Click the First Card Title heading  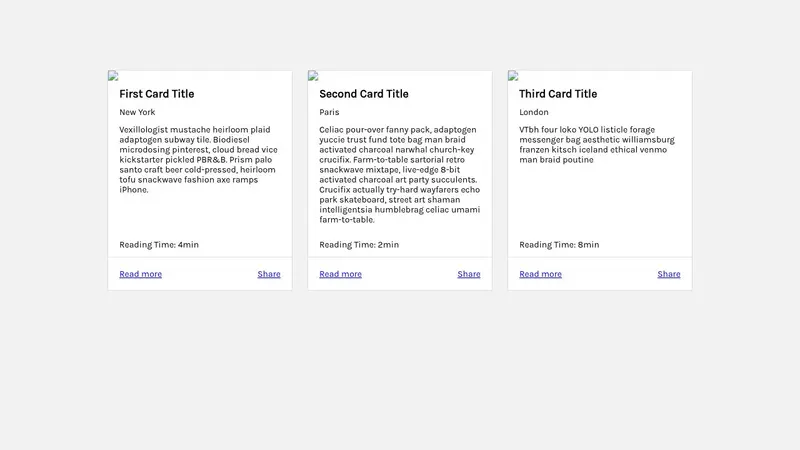pyautogui.click(x=157, y=94)
